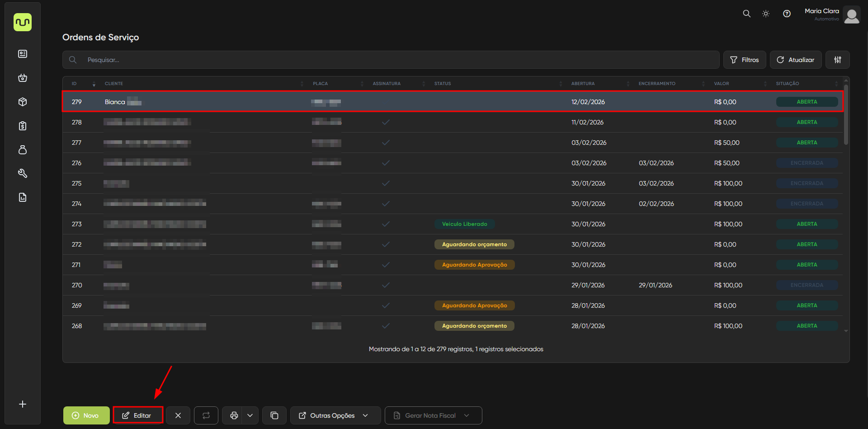Open the wrench tools sidebar icon
The height and width of the screenshot is (429, 868).
pyautogui.click(x=23, y=173)
